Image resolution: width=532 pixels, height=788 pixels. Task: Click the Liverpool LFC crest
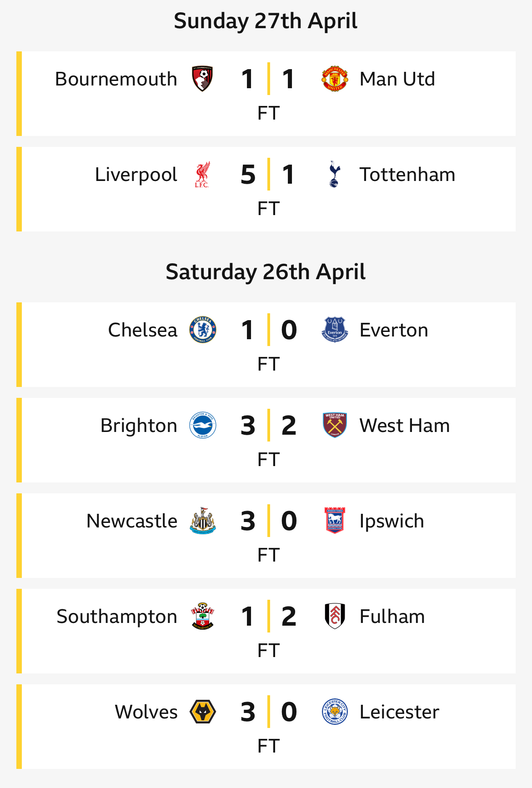pyautogui.click(x=202, y=175)
